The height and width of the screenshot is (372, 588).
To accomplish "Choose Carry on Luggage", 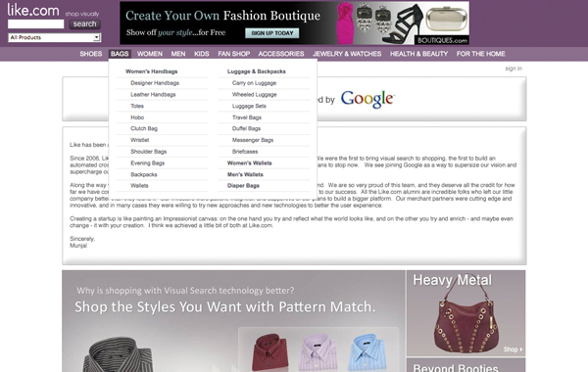I will click(254, 83).
